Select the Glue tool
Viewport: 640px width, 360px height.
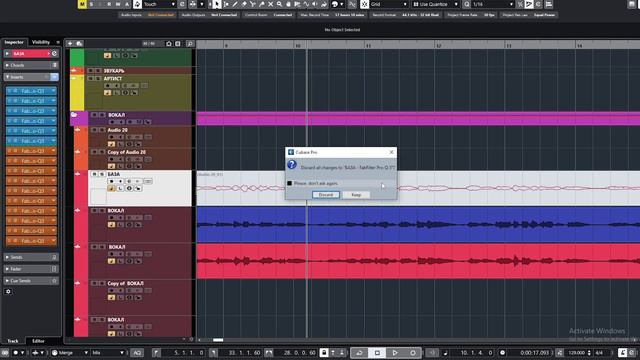(x=262, y=4)
